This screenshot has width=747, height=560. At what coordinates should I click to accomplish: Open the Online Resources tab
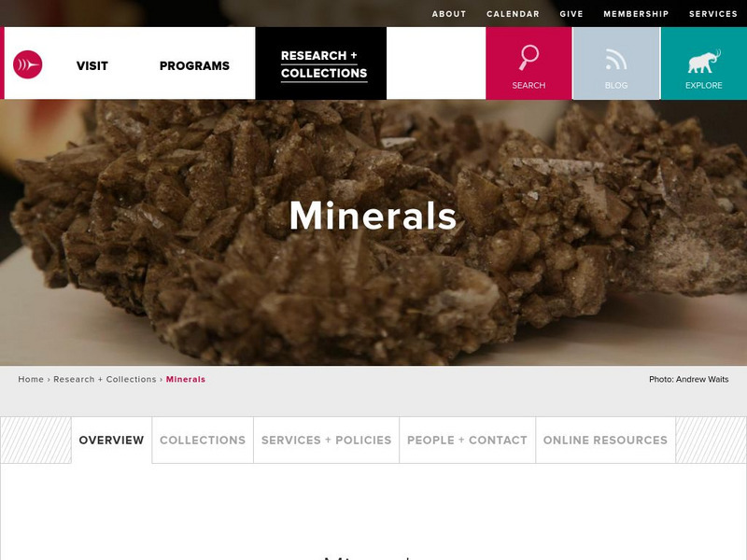point(605,440)
